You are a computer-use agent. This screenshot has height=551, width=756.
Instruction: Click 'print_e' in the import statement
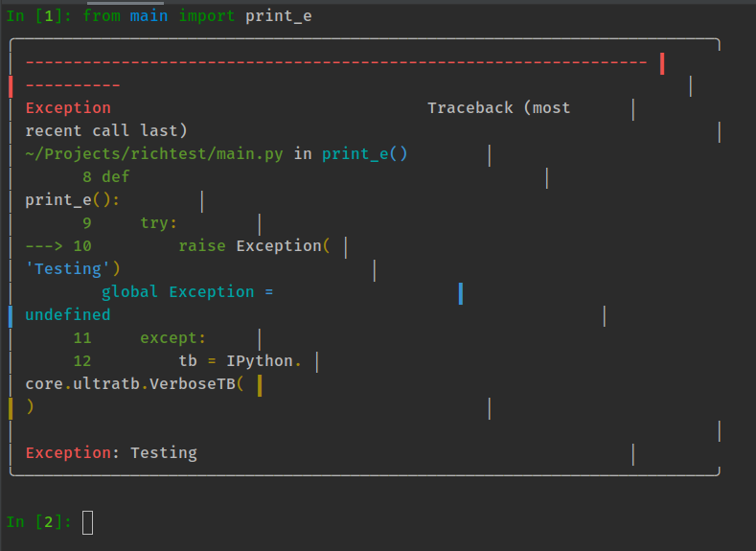[278, 17]
